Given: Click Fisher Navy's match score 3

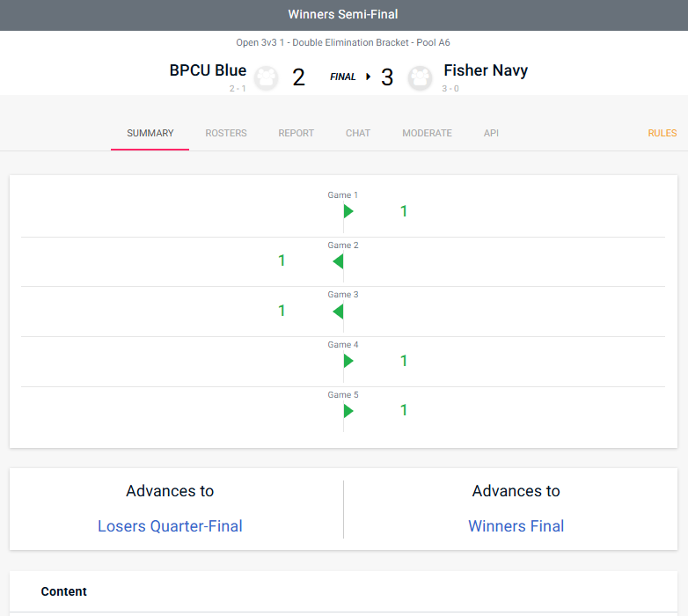Looking at the screenshot, I should 387,77.
